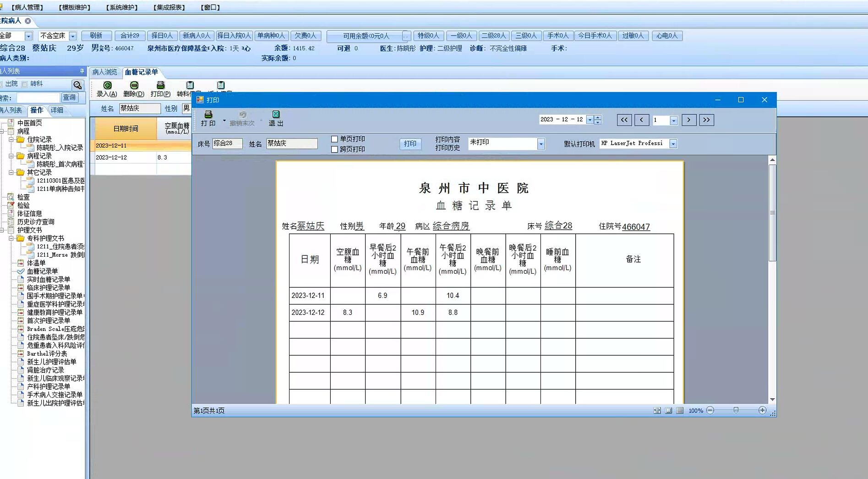The width and height of the screenshot is (868, 479).
Task: Open the 【系统维护】 menu
Action: (122, 7)
